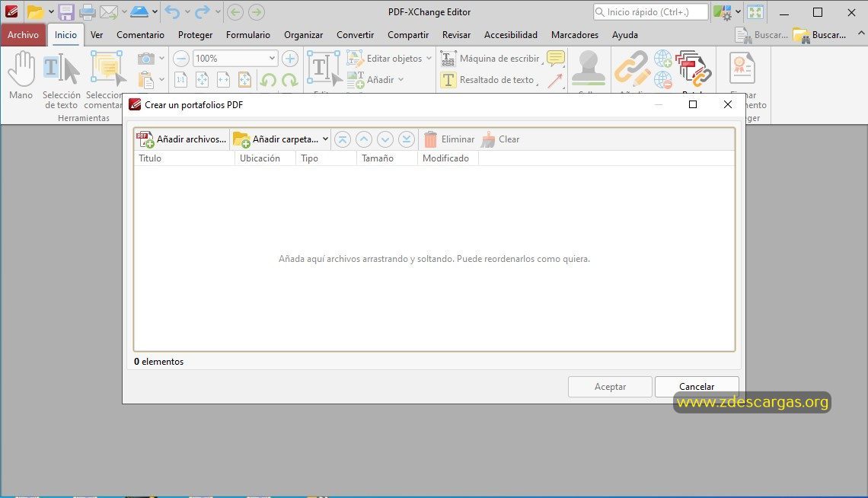Viewport: 868px width, 498px height.
Task: Click the zoom in plus button
Action: [x=290, y=58]
